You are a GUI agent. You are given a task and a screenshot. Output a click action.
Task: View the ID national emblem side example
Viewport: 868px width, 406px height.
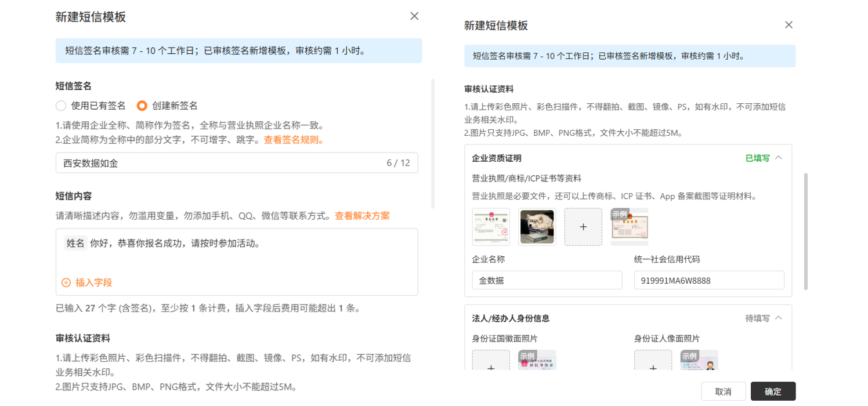point(537,360)
